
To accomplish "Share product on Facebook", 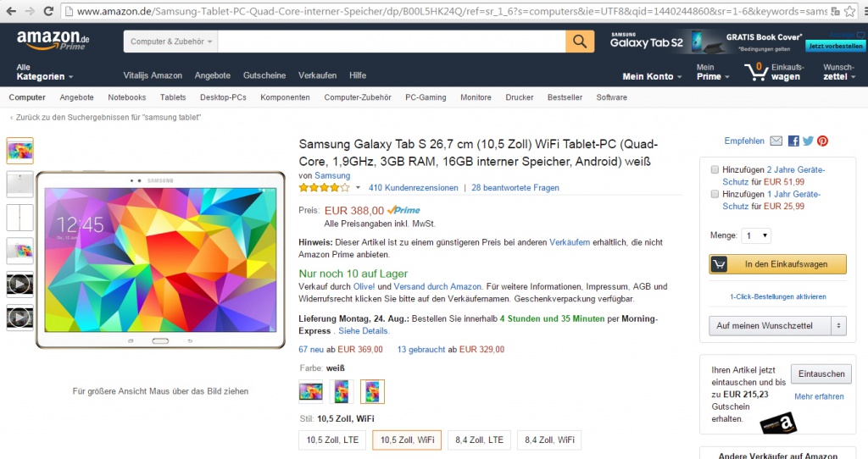I will click(793, 141).
